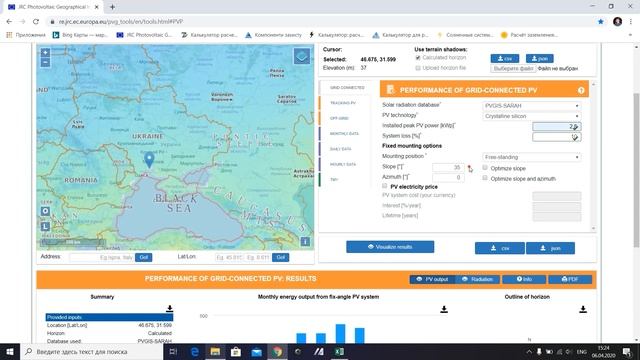Click the choose file button
The image size is (640, 360).
tap(513, 69)
